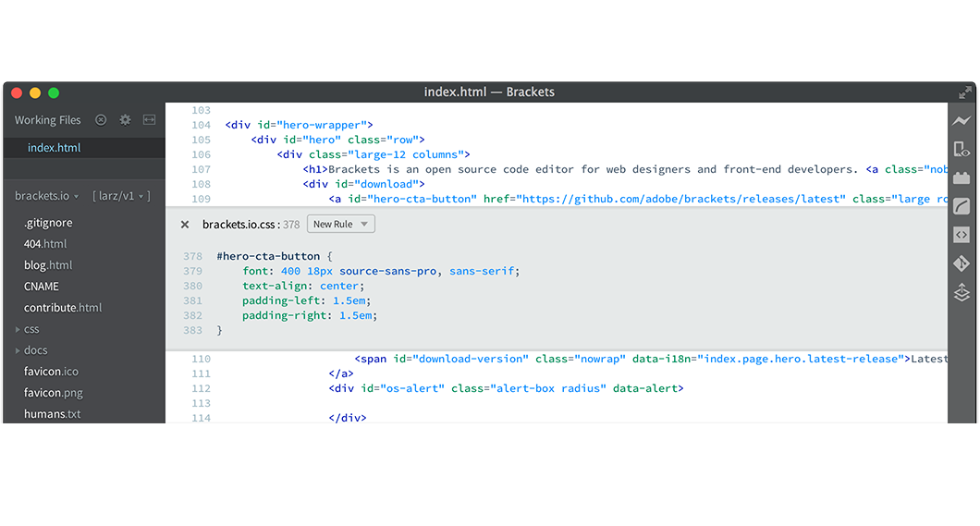980x526 pixels.
Task: Click the yellow minimize window button
Action: 35,93
